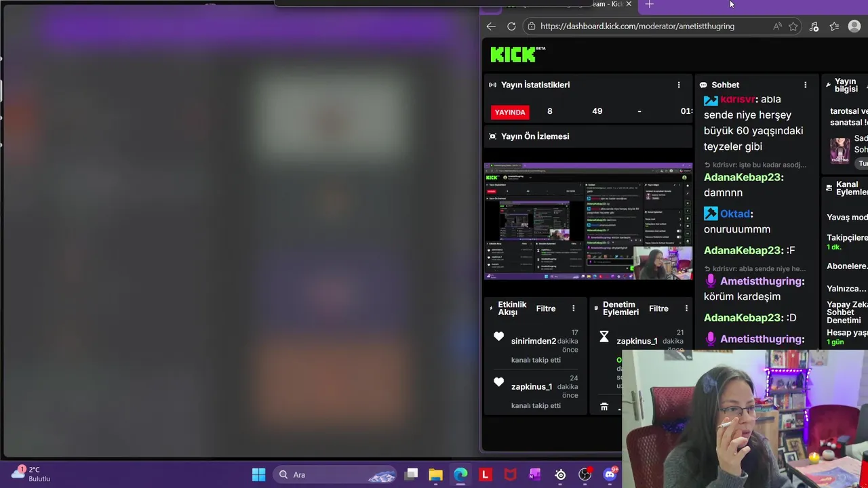
Task: Click the Edge icon in the taskbar
Action: 460,474
